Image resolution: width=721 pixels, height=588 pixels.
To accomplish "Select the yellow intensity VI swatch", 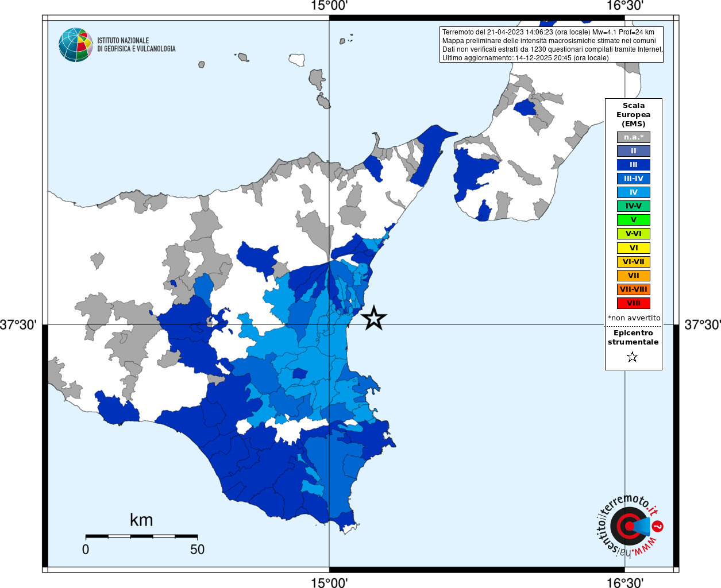I will (x=634, y=248).
